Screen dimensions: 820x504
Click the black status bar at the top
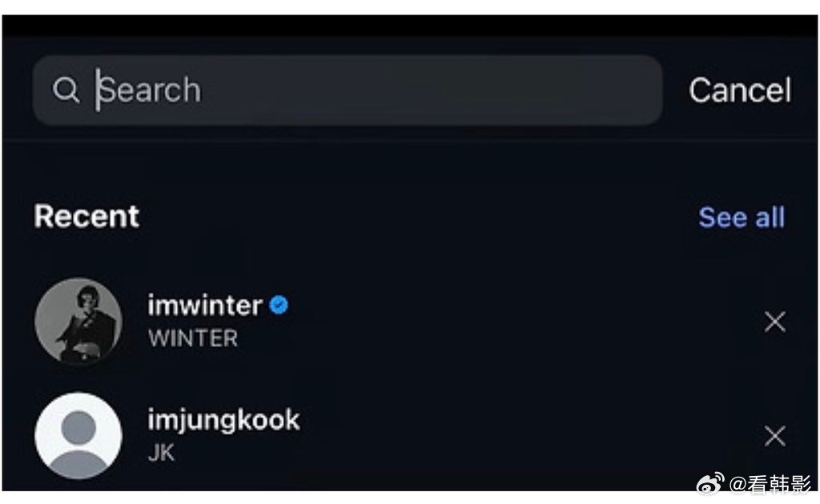pyautogui.click(x=410, y=26)
